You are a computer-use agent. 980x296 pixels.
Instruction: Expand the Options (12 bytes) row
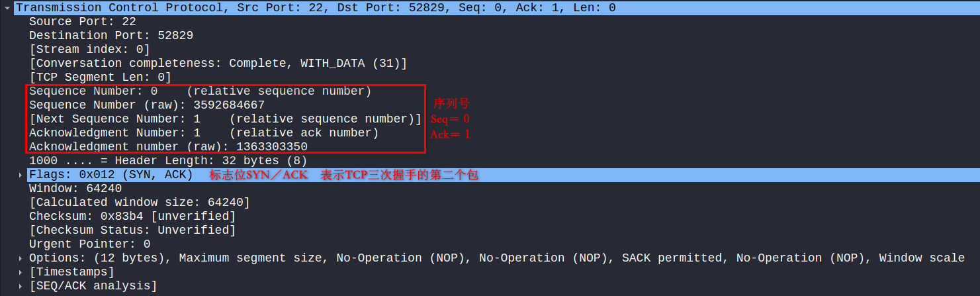point(21,258)
